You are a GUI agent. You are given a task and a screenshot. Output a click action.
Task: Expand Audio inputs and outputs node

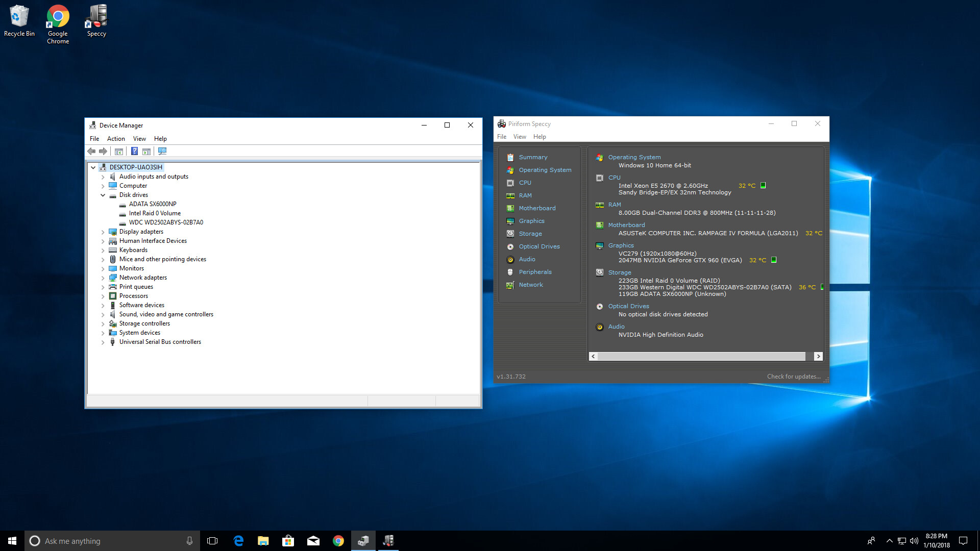click(x=103, y=177)
